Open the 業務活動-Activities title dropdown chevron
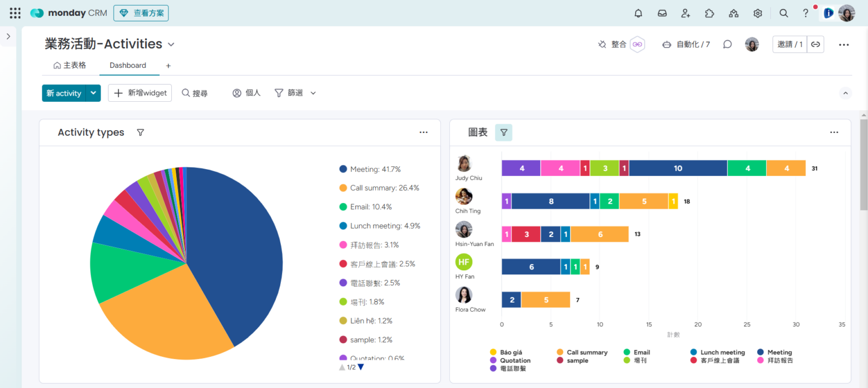Screen dimensions: 868x388 171,44
